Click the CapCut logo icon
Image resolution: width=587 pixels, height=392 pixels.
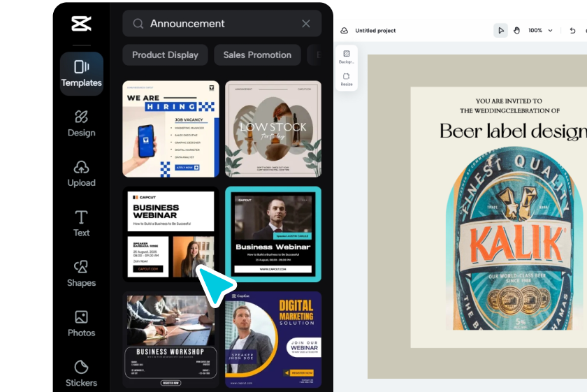pos(81,24)
